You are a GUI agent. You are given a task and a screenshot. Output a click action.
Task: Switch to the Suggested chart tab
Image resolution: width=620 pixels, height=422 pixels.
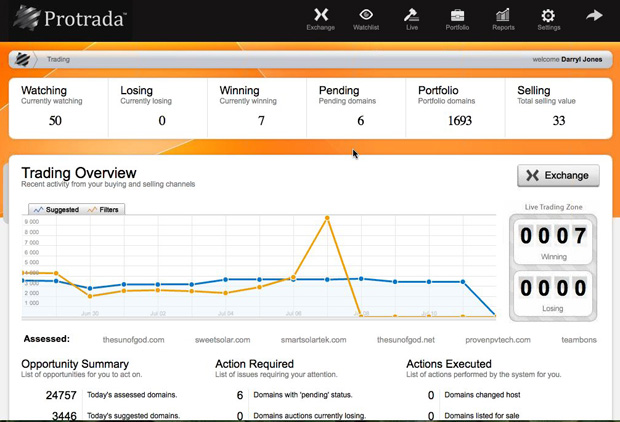pyautogui.click(x=57, y=210)
